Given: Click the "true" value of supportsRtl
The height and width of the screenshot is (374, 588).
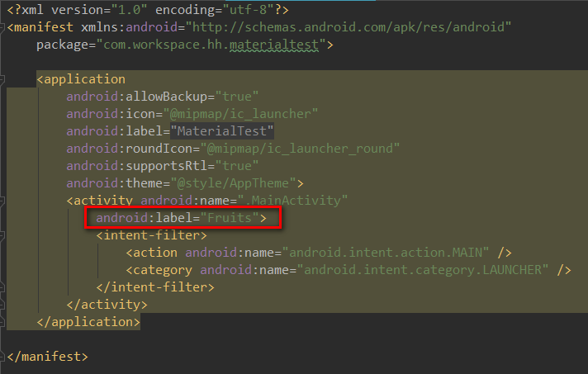Looking at the screenshot, I should 237,166.
